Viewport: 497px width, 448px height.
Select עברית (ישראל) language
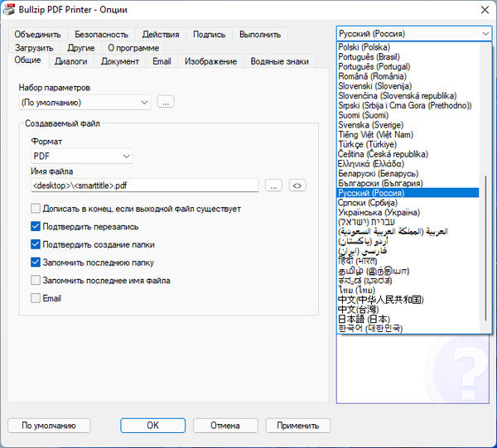[408, 222]
